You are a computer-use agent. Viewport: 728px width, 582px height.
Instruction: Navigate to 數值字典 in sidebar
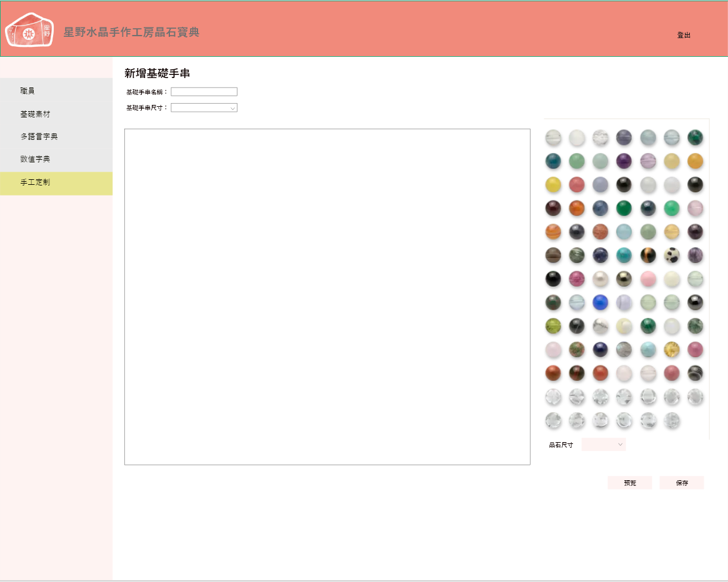pyautogui.click(x=56, y=159)
